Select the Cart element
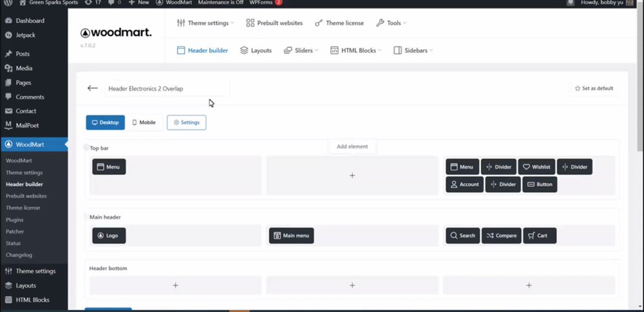 coord(540,235)
